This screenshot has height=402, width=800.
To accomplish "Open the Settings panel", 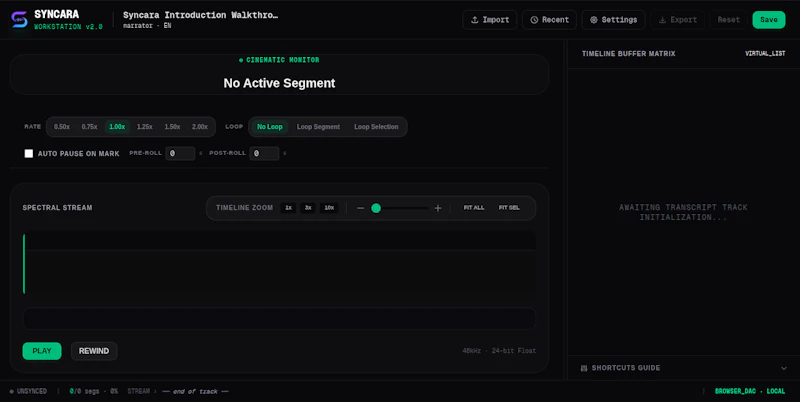I will tap(613, 20).
